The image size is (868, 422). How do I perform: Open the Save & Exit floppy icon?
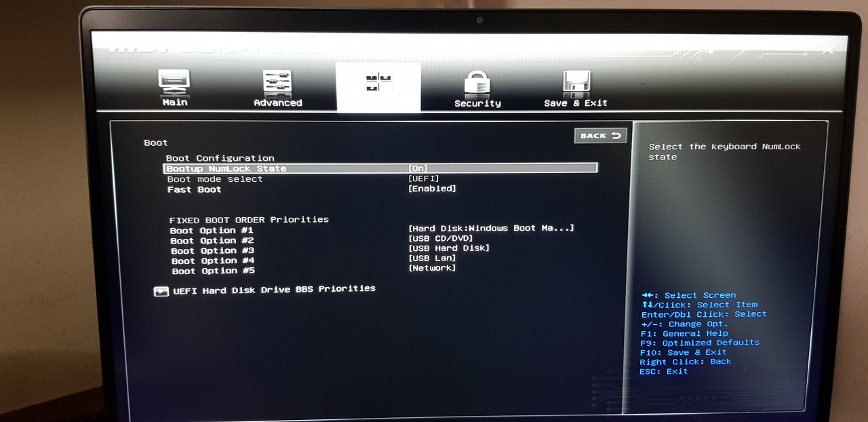tap(576, 83)
